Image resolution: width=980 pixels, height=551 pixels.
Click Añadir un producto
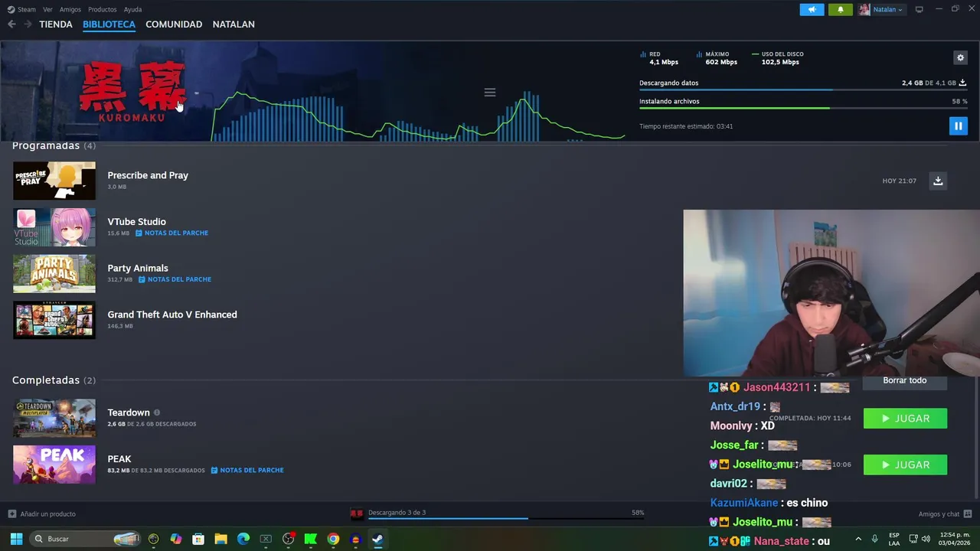coord(42,514)
